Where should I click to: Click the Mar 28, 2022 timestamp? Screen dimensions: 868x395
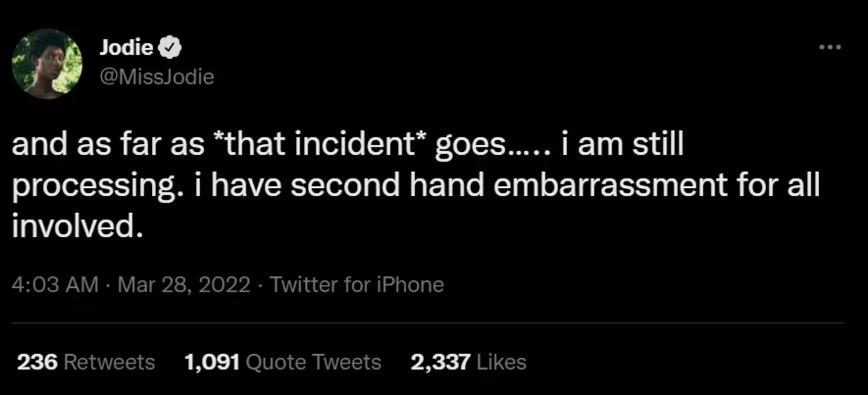coord(184,284)
